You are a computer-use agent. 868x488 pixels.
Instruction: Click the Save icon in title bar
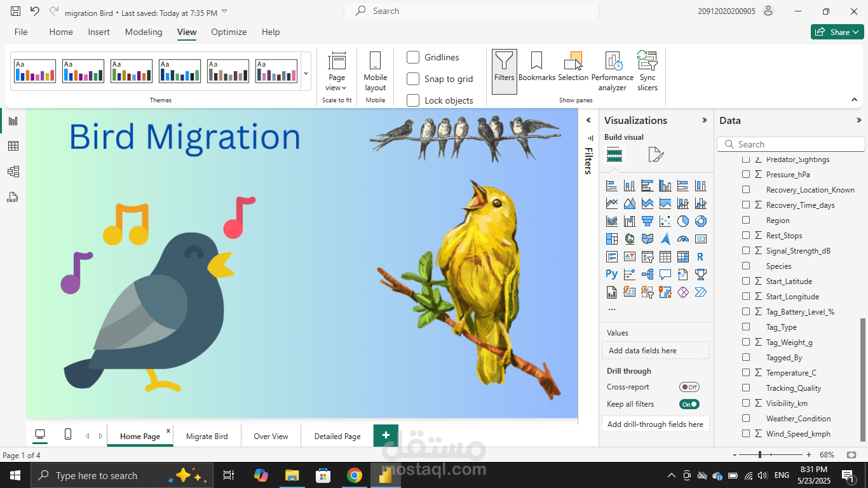pyautogui.click(x=16, y=11)
